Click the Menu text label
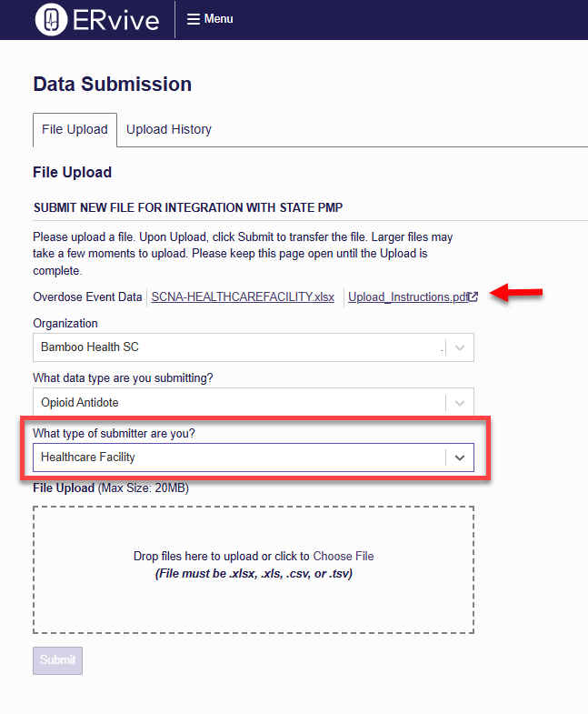588x714 pixels. point(218,19)
